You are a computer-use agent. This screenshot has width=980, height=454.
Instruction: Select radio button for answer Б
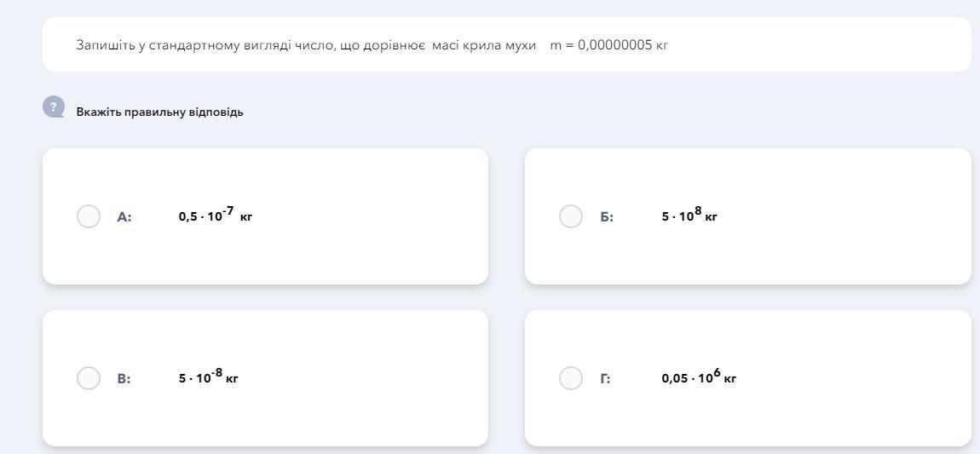[571, 216]
